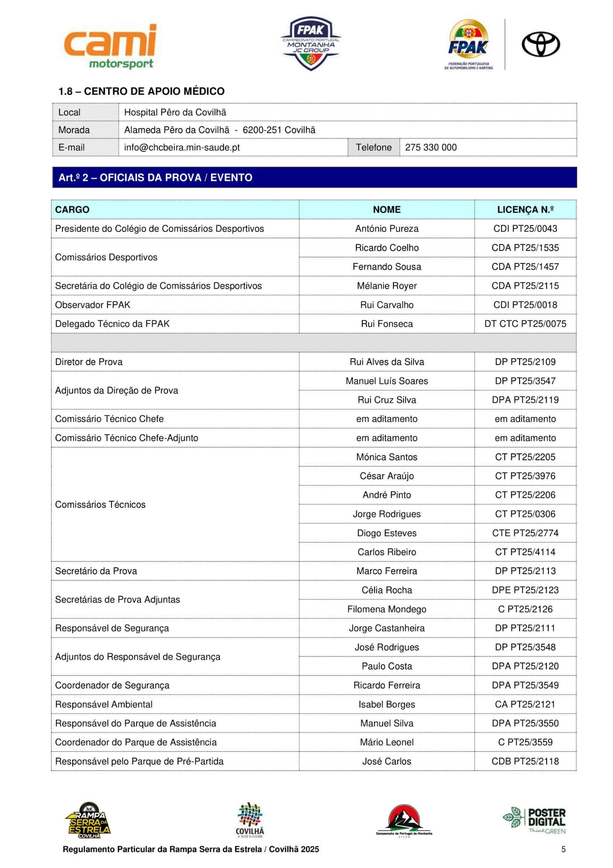Click the Toyota emblem
This screenshot has height=868, width=613.
pyautogui.click(x=540, y=45)
